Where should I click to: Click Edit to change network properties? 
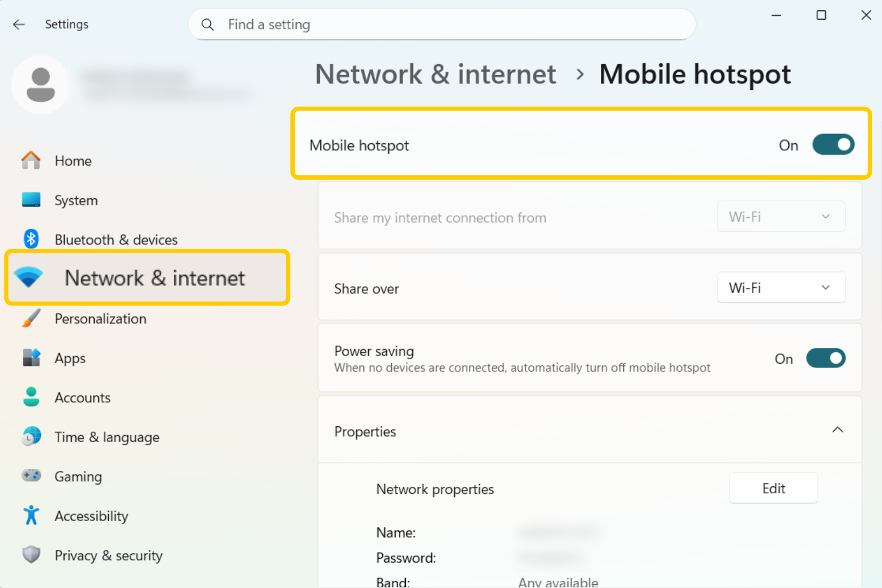pos(773,488)
